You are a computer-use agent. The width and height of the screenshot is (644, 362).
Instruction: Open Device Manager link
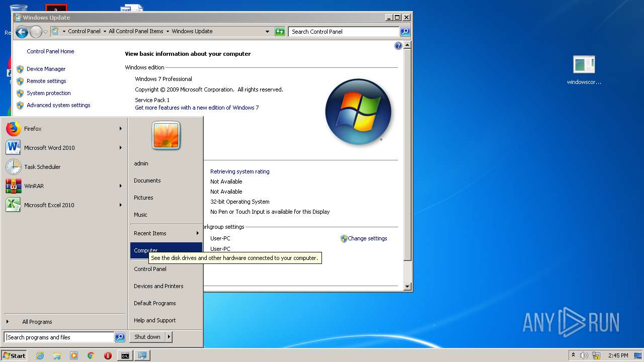46,69
